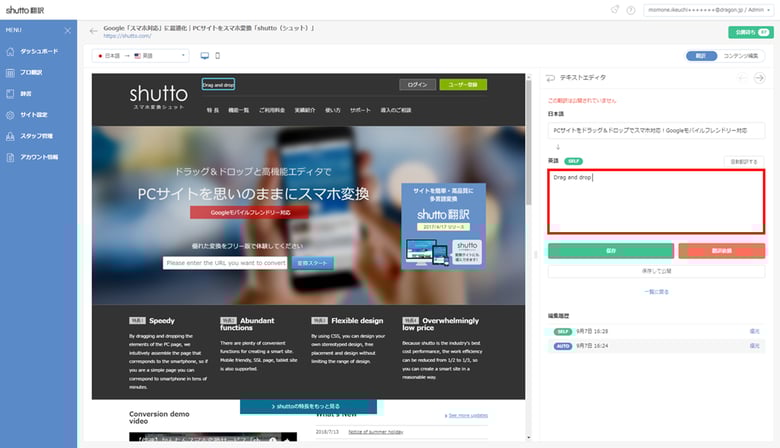This screenshot has height=448, width=780.
Task: Click the green 保存 save button
Action: point(611,251)
